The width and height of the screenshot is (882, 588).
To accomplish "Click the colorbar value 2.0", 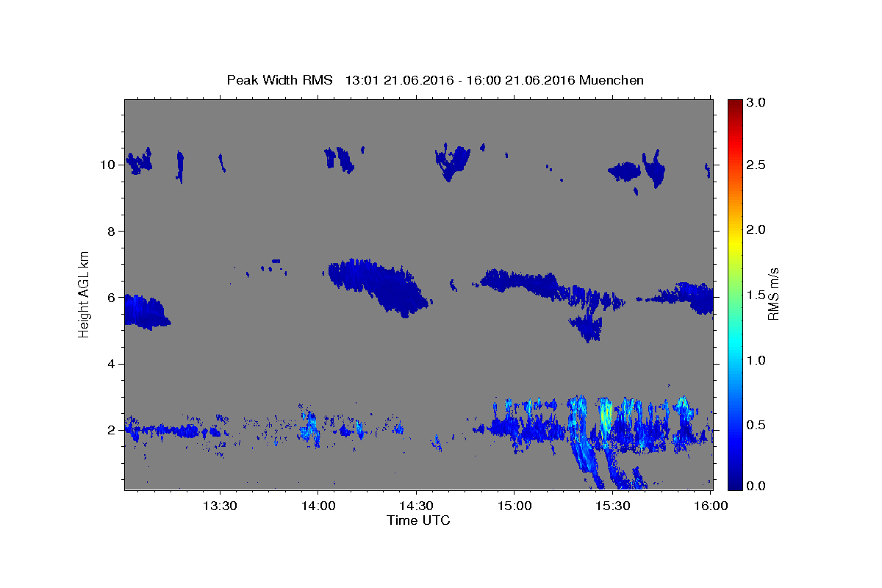I will pyautogui.click(x=757, y=230).
